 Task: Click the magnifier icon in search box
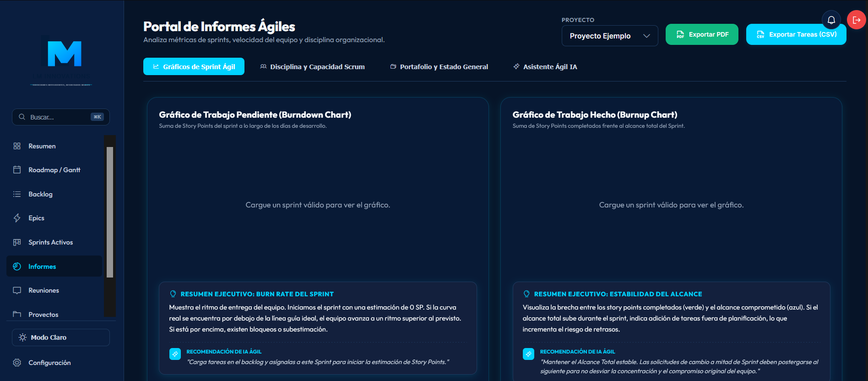[x=22, y=117]
